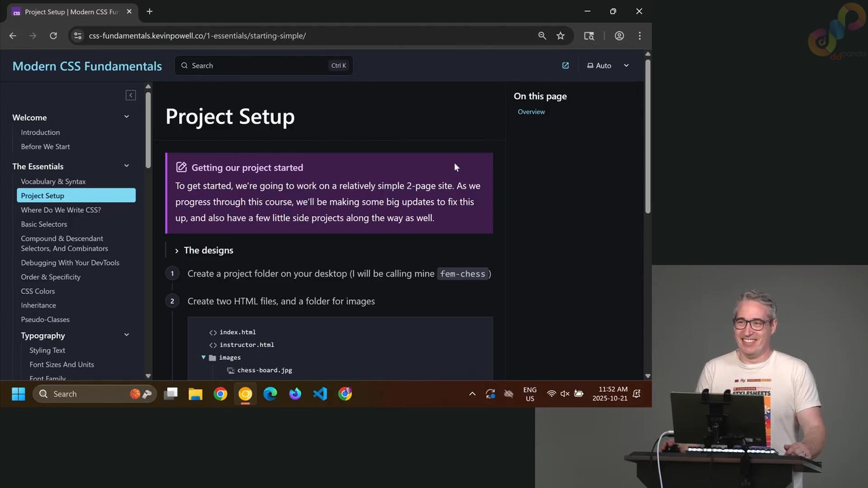Click the sync tray icon on the taskbar
868x488 pixels.
[x=490, y=394]
